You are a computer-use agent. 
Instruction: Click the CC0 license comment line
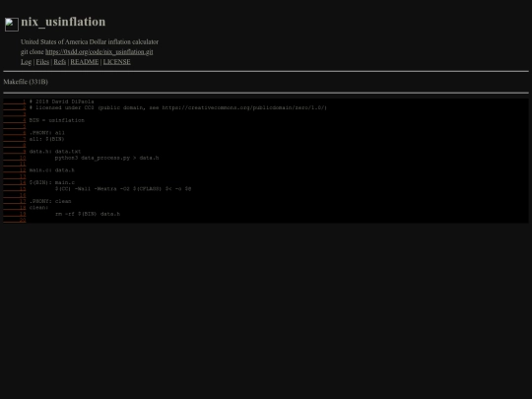point(177,107)
